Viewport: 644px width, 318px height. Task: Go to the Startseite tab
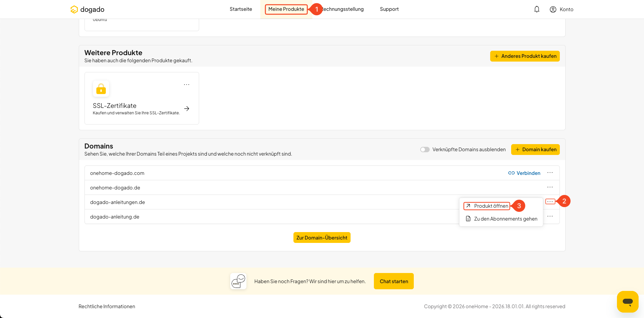point(241,9)
